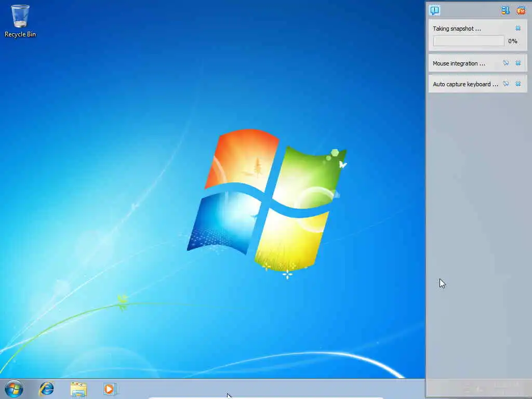The height and width of the screenshot is (399, 532).
Task: Launch Internet Explorer from the taskbar
Action: click(46, 389)
